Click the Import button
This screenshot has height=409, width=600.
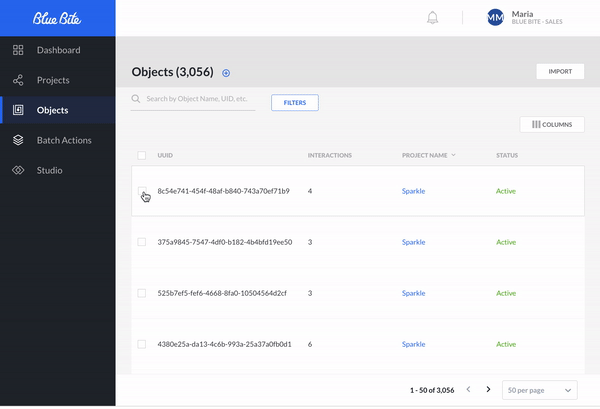coord(560,72)
